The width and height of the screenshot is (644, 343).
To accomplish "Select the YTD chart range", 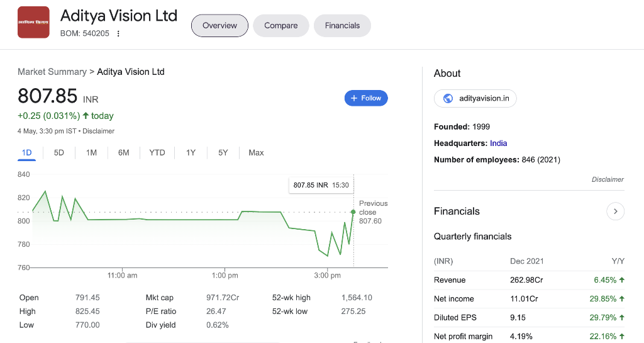I will coord(157,153).
